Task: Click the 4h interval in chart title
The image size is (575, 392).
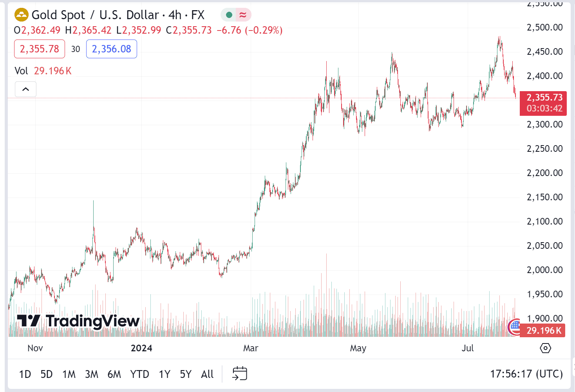Action: pos(175,15)
